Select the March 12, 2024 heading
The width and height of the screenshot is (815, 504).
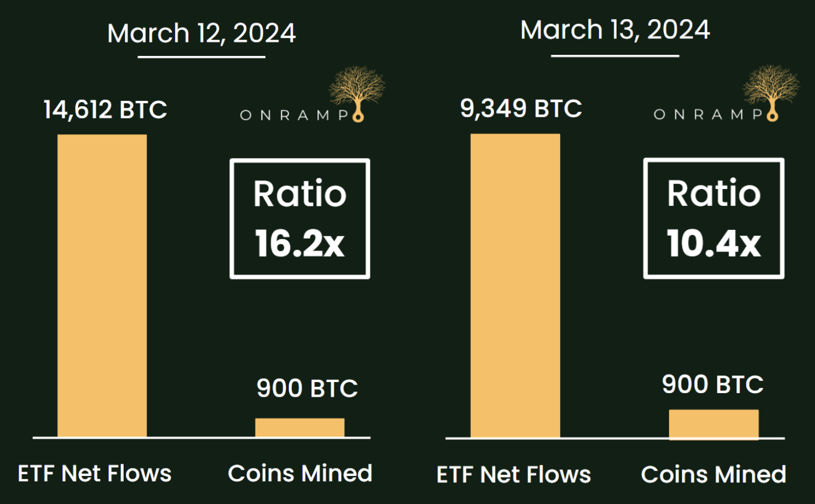tap(202, 33)
